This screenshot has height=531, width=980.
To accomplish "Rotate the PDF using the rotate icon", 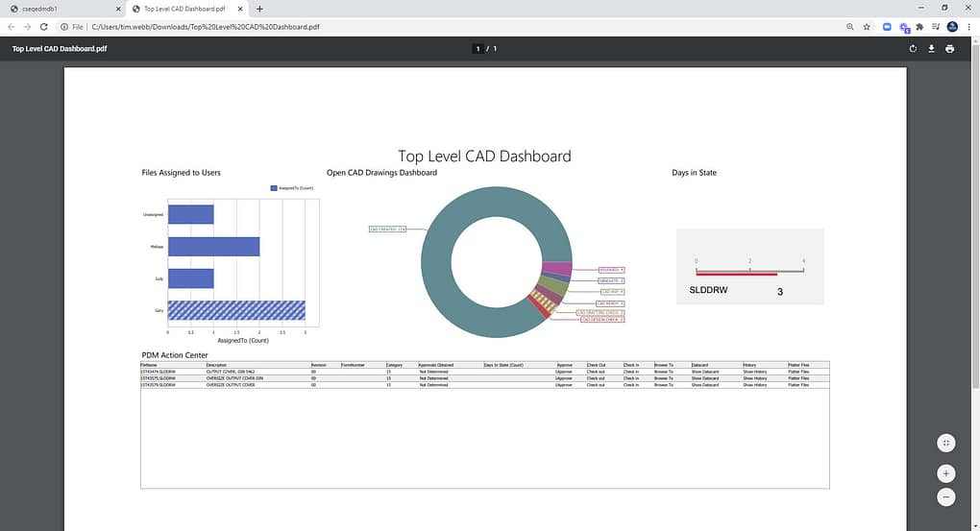I will point(913,49).
